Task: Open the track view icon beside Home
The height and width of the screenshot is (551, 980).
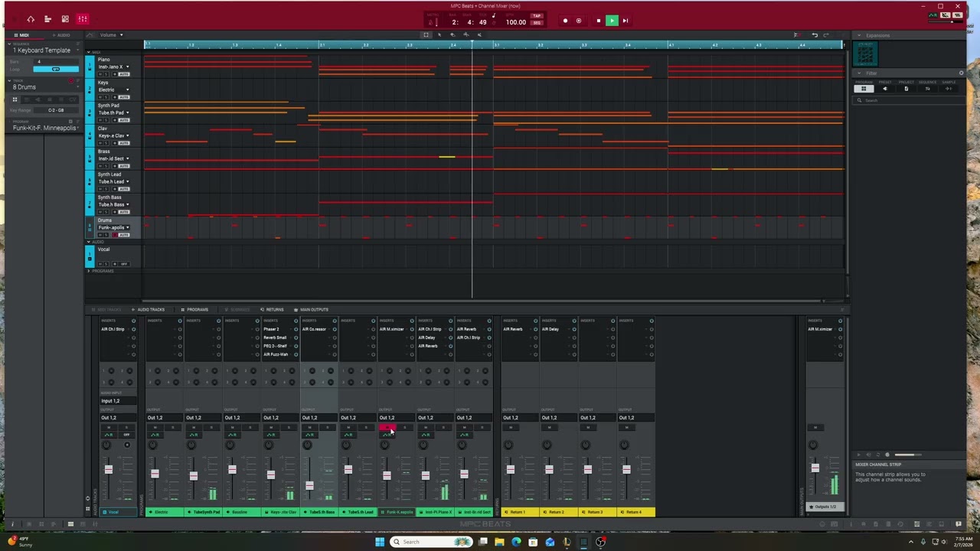Action: tap(47, 19)
